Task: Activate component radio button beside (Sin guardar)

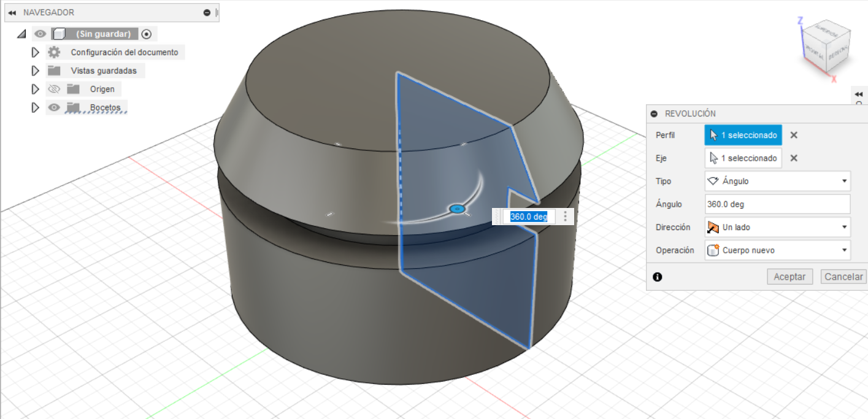Action: click(x=146, y=34)
